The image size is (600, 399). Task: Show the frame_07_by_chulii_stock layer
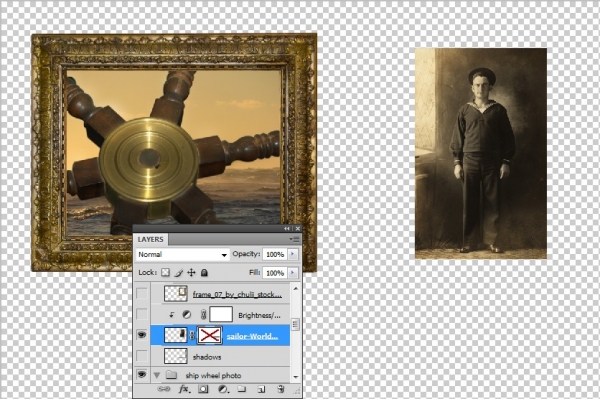click(x=142, y=293)
